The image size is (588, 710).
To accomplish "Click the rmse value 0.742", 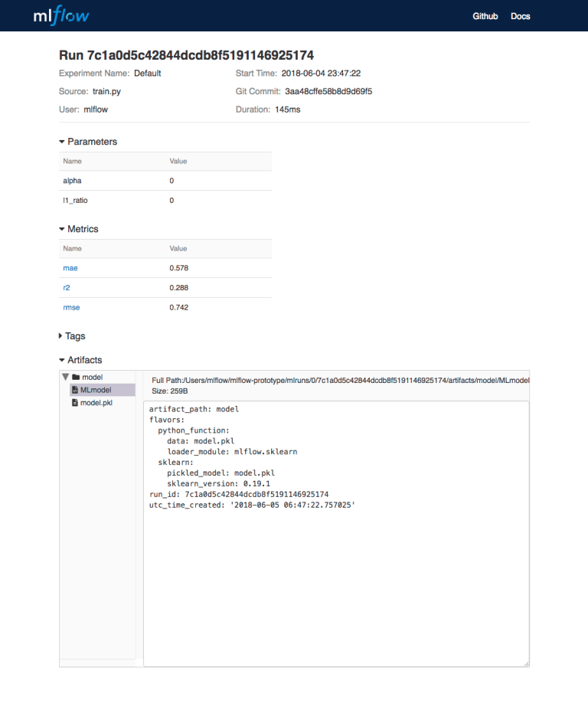I will pyautogui.click(x=179, y=307).
